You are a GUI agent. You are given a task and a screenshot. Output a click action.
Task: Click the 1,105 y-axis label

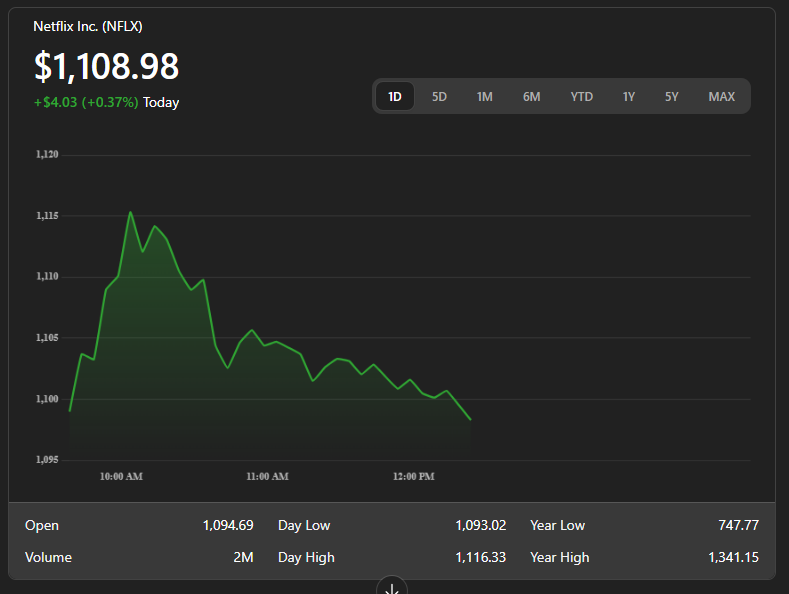[x=47, y=338]
